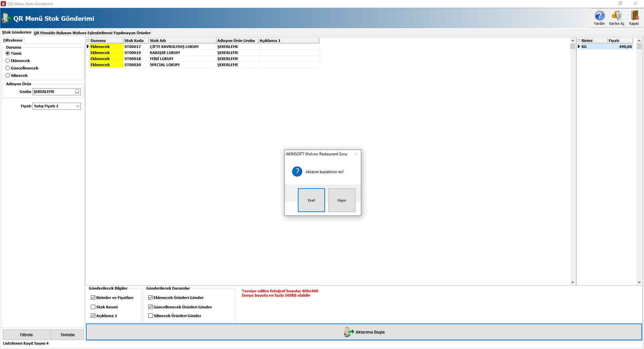Click the Açıklama 1 column header
This screenshot has height=349, width=644.
pos(289,41)
